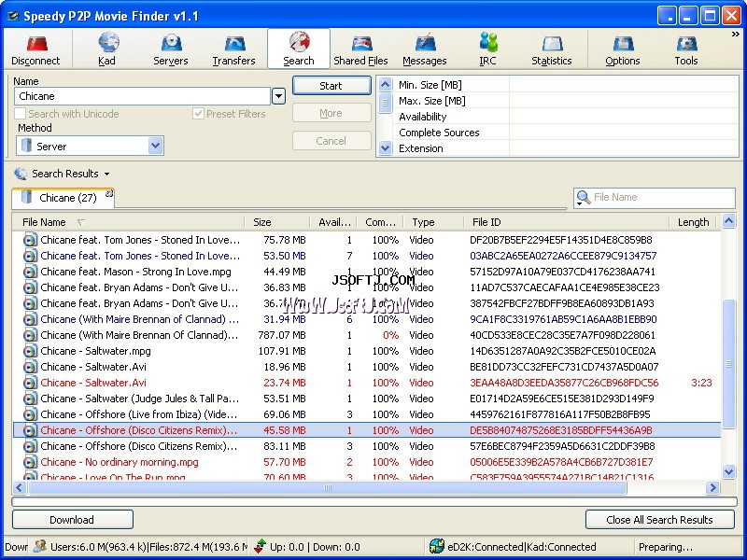Click the results vertical scrollbar thumb
Viewport: 747px width, 560px height.
729,364
